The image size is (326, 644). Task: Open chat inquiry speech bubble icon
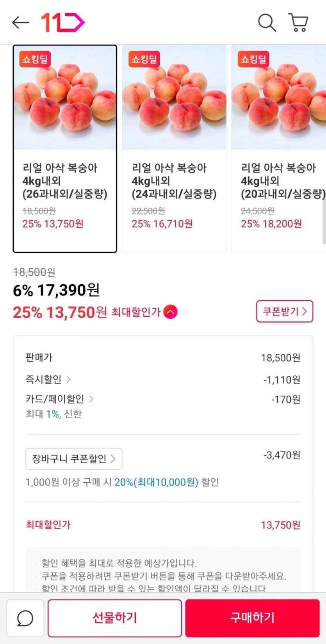[25, 618]
